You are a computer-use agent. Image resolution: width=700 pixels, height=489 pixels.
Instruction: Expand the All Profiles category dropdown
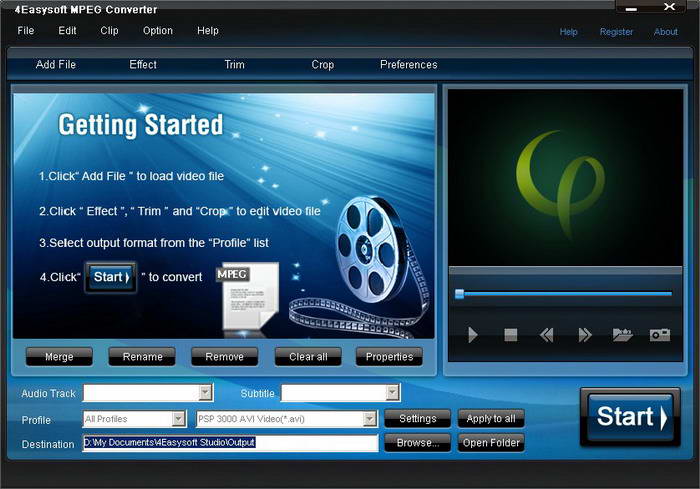click(179, 419)
